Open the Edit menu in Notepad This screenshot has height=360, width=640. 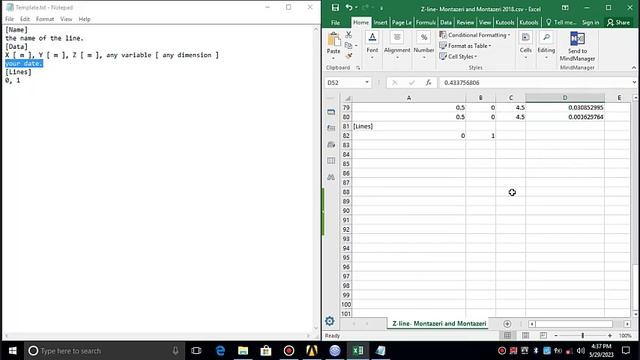tap(25, 19)
